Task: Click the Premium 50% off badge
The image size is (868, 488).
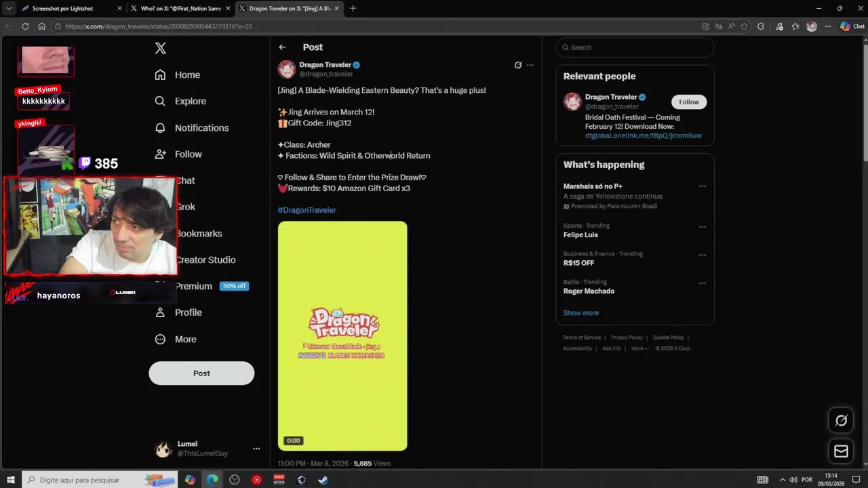Action: coord(234,286)
